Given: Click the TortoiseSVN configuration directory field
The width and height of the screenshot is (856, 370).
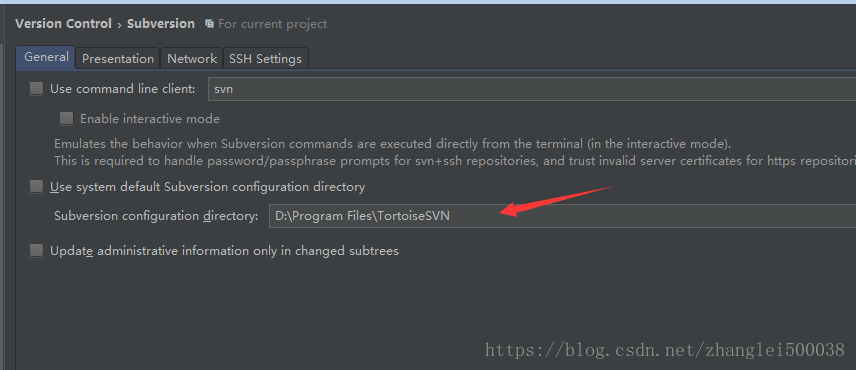Looking at the screenshot, I should (x=562, y=216).
